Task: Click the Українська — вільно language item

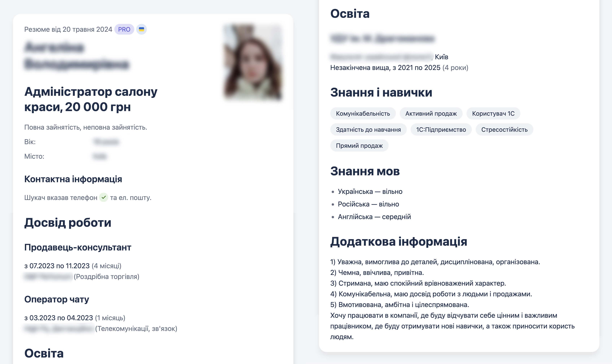Action: pos(370,192)
